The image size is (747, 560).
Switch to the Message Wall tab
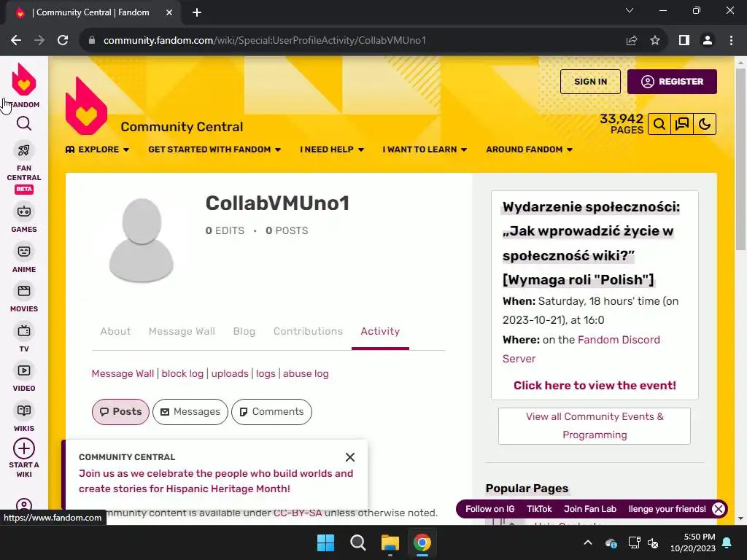tap(182, 332)
